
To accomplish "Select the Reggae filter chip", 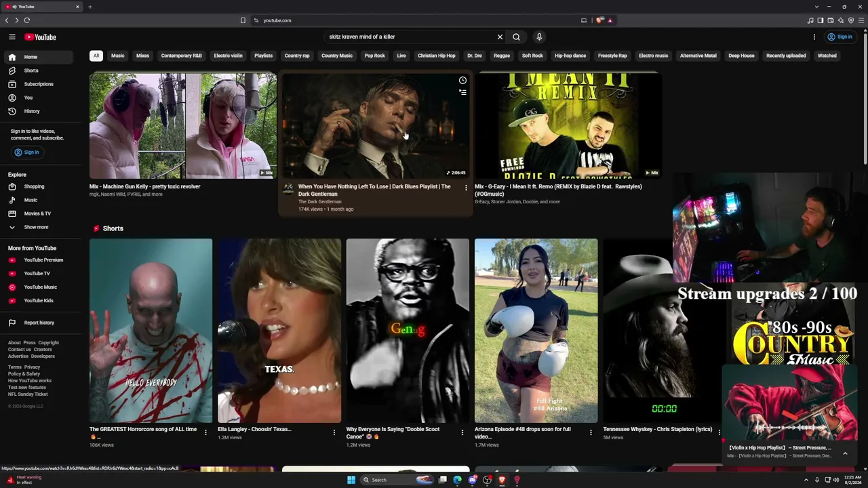I will tap(502, 56).
